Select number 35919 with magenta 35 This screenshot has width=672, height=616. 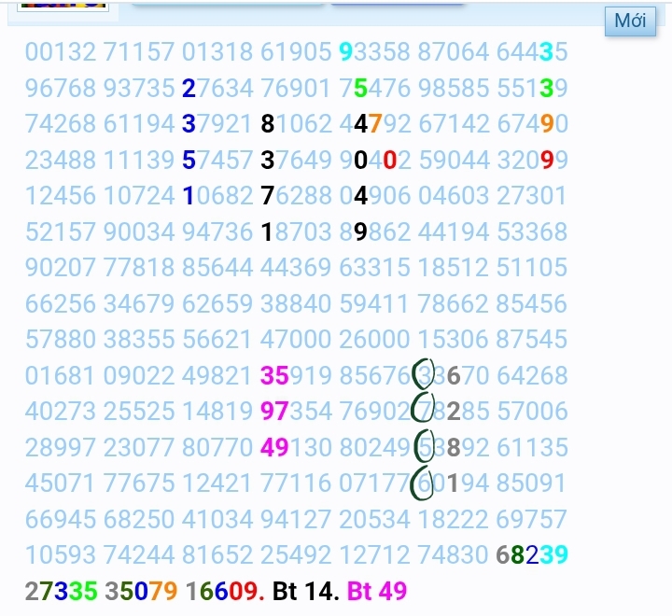pyautogui.click(x=296, y=375)
